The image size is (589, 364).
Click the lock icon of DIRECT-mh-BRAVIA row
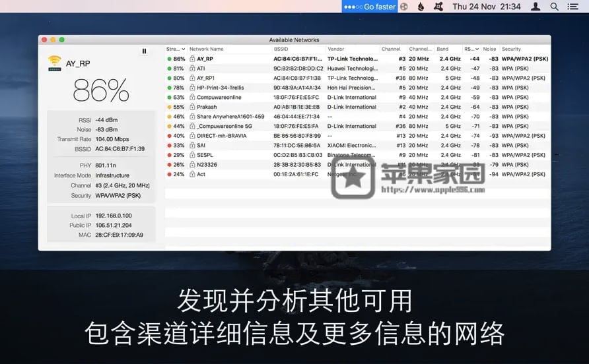[192, 136]
